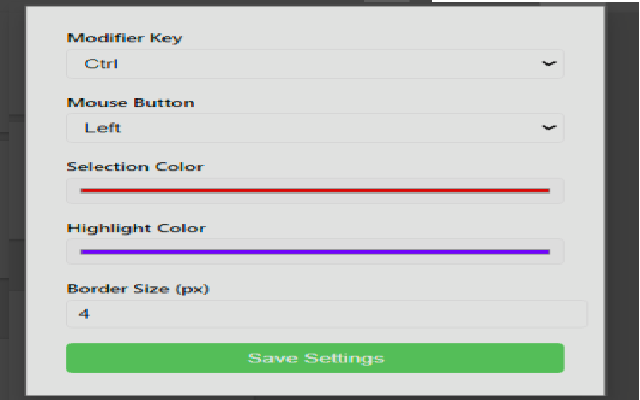Focus the Border Size input field
Screen dimensions: 640x400
pos(326,314)
